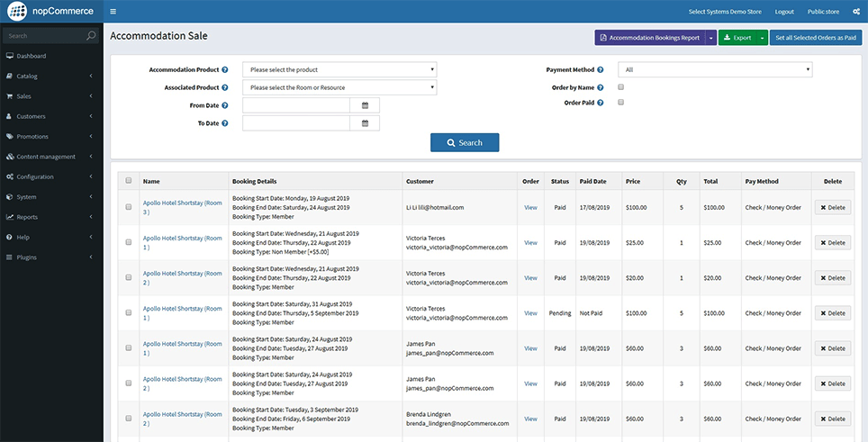Expand the Customers menu chevron

91,116
